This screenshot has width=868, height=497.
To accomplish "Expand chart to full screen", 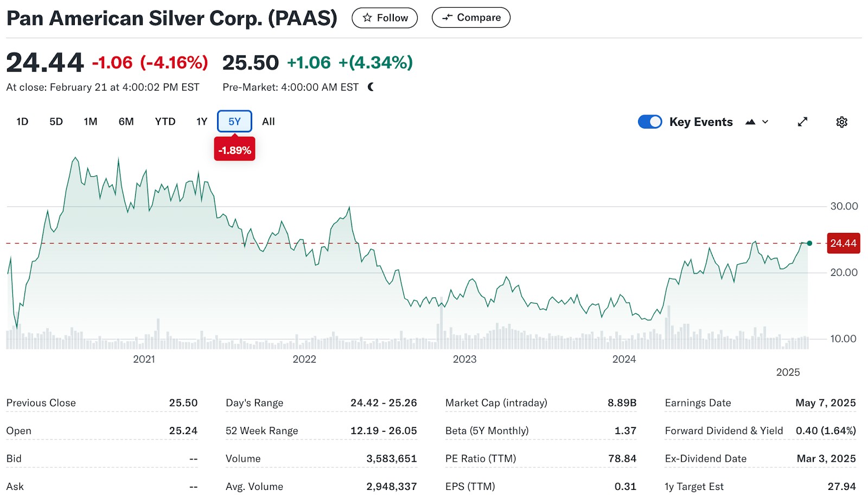I will tap(802, 122).
